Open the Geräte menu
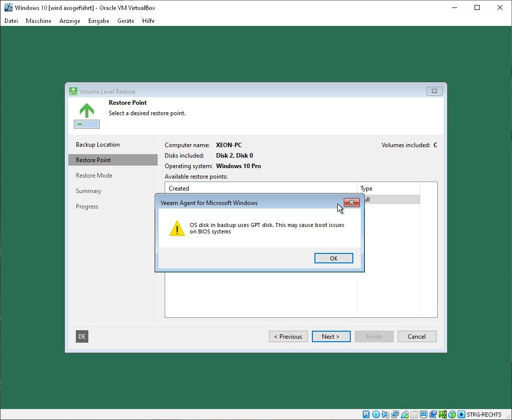This screenshot has width=512, height=420. click(126, 21)
